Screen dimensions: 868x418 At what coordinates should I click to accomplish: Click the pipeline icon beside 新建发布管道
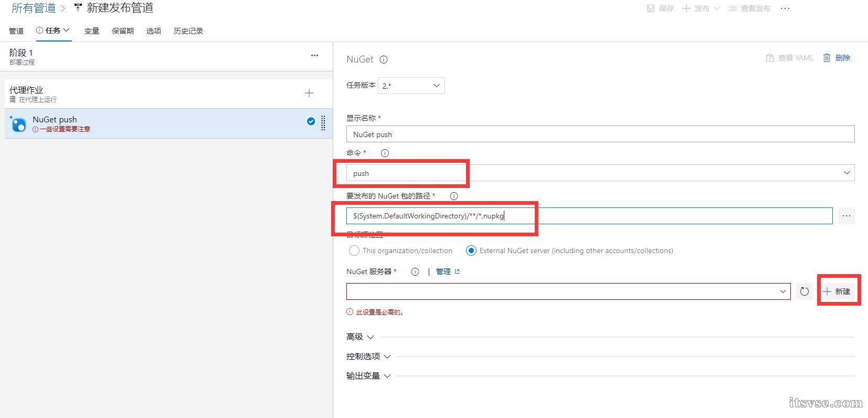point(78,8)
